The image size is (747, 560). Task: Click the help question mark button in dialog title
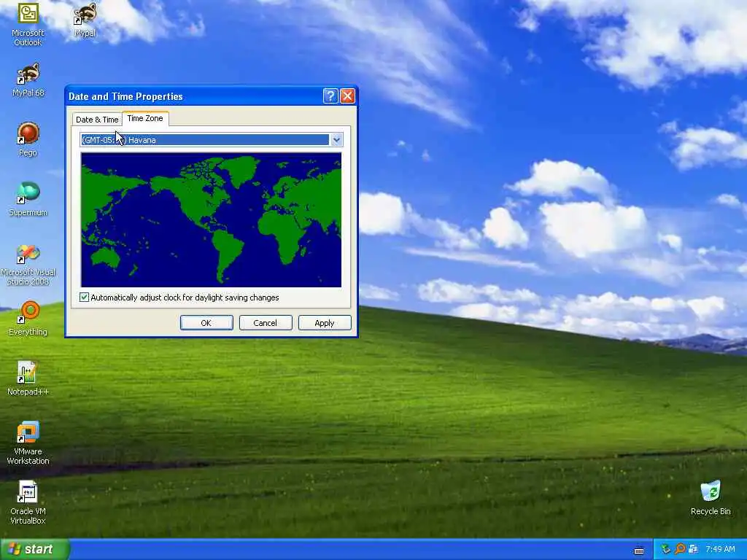[x=330, y=96]
